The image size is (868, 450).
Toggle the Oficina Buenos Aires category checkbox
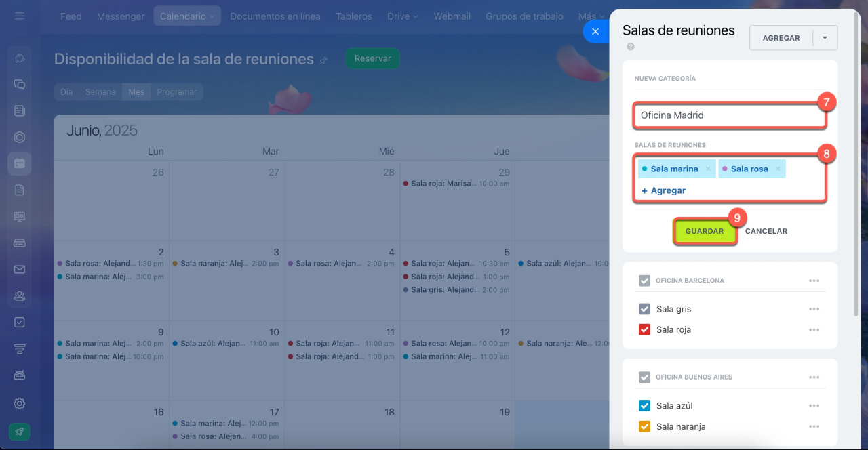pyautogui.click(x=644, y=377)
